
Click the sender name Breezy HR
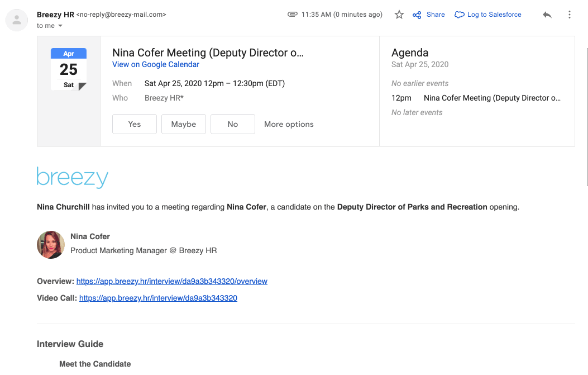[x=55, y=15]
